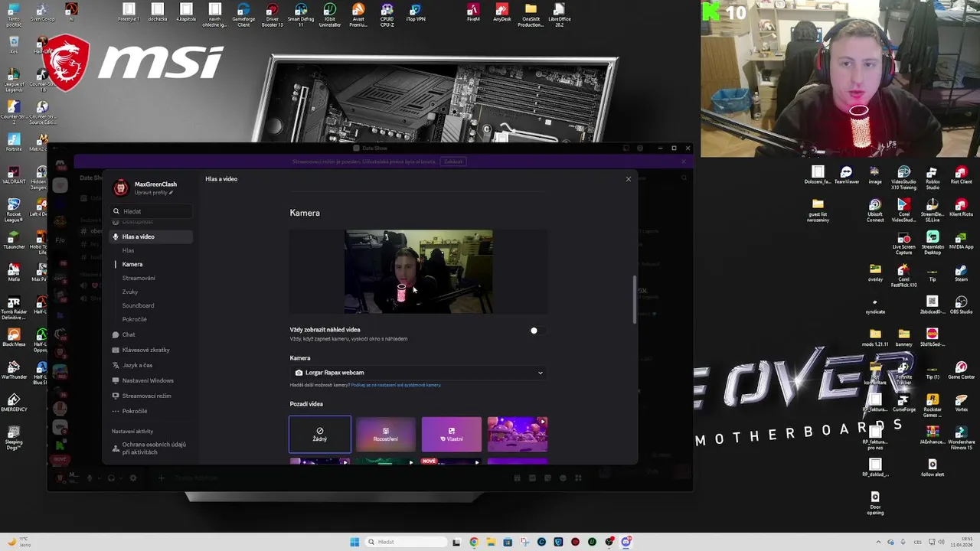Open LibreOffice 26.2 desktop icon

point(560,15)
